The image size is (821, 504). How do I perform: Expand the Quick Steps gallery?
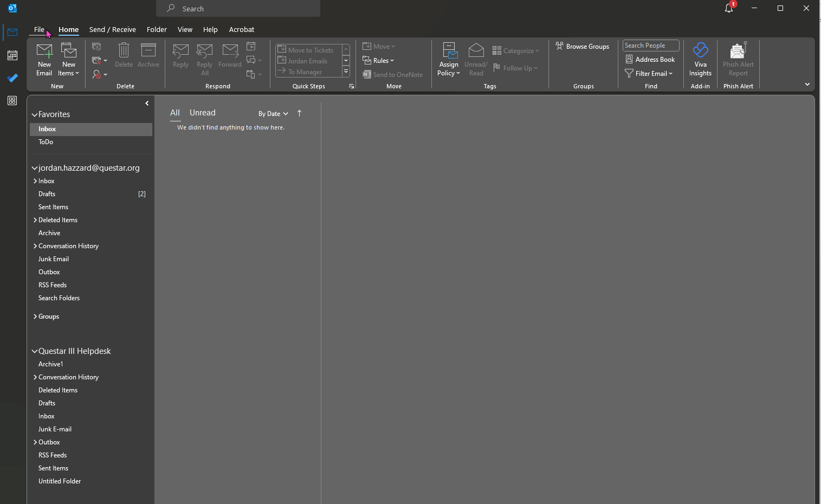pyautogui.click(x=346, y=72)
